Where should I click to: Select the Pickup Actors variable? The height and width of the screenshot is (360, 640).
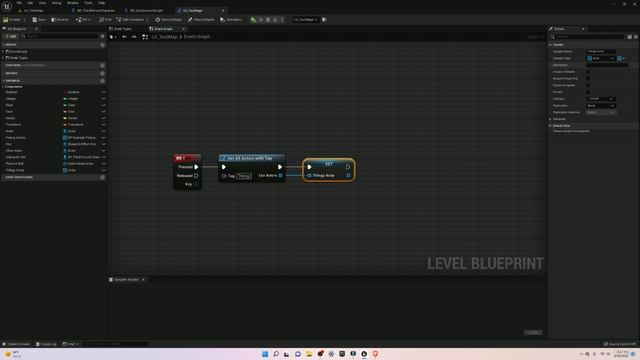(16, 138)
